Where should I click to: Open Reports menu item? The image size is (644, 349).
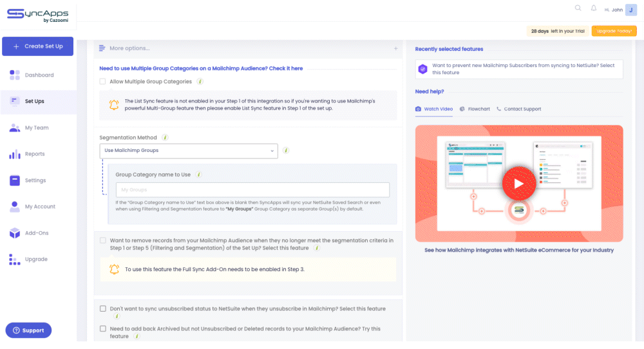[35, 154]
